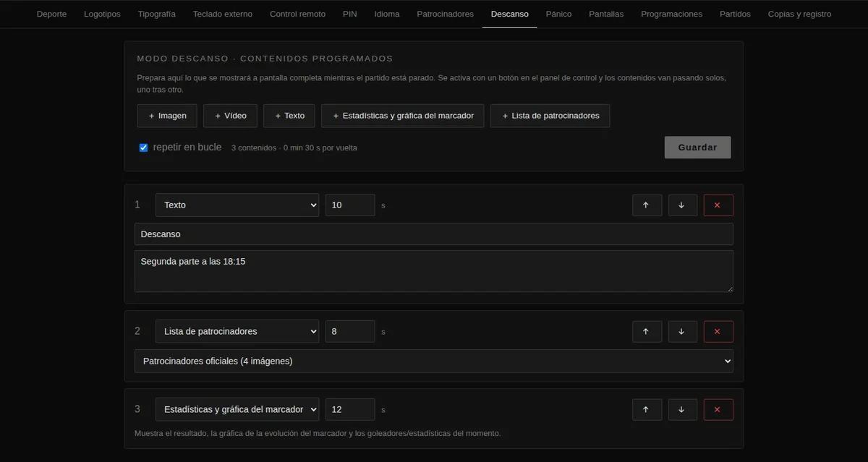Open the Patrocinadores tab

click(446, 14)
